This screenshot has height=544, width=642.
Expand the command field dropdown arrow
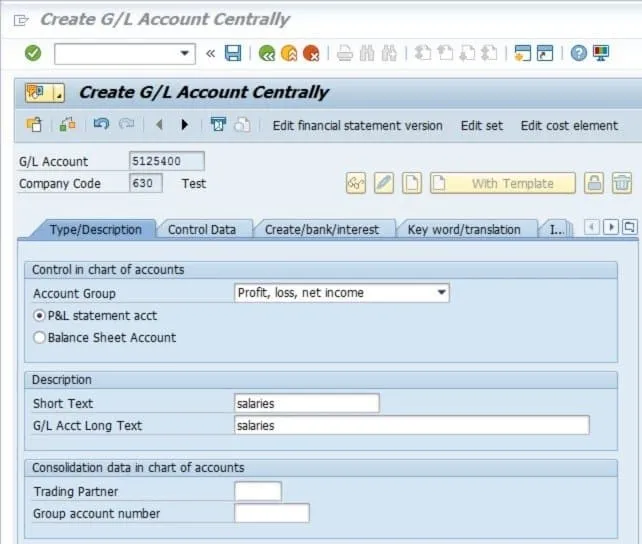click(x=185, y=53)
